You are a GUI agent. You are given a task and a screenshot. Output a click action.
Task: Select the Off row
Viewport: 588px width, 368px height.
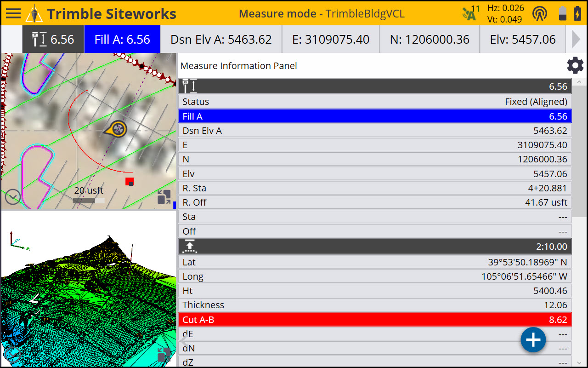pyautogui.click(x=375, y=231)
